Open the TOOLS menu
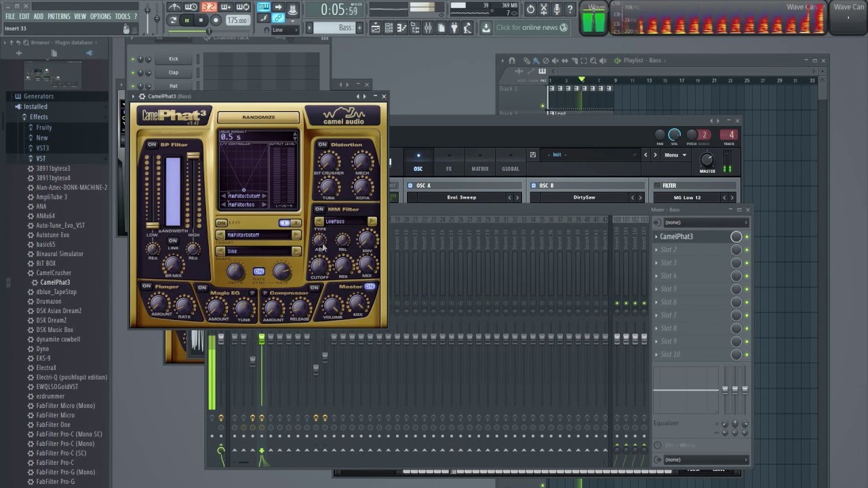 coord(123,16)
